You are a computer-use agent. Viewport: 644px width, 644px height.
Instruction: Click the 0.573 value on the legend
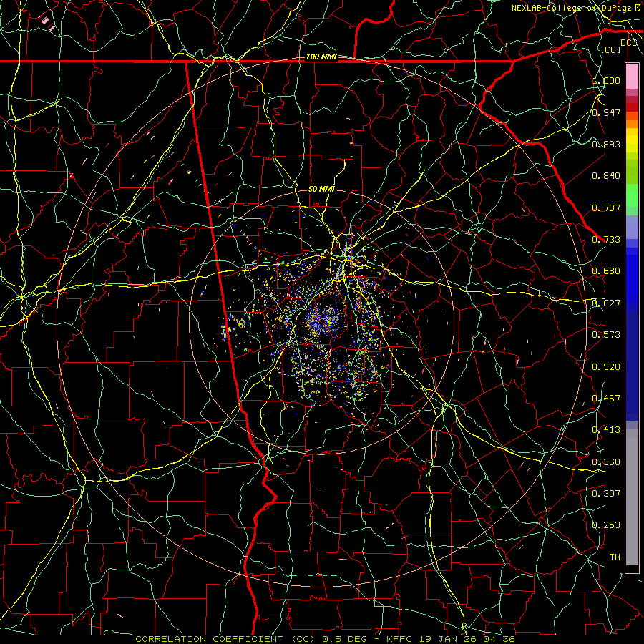pos(606,335)
